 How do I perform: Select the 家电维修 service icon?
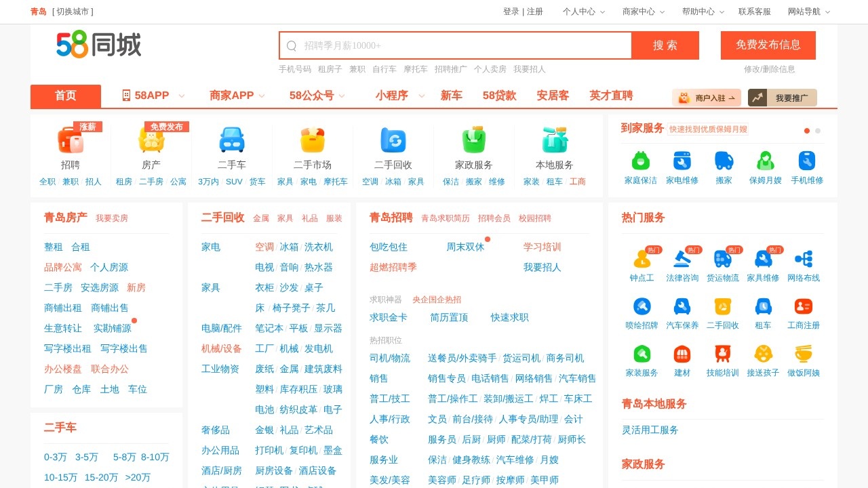(x=682, y=161)
